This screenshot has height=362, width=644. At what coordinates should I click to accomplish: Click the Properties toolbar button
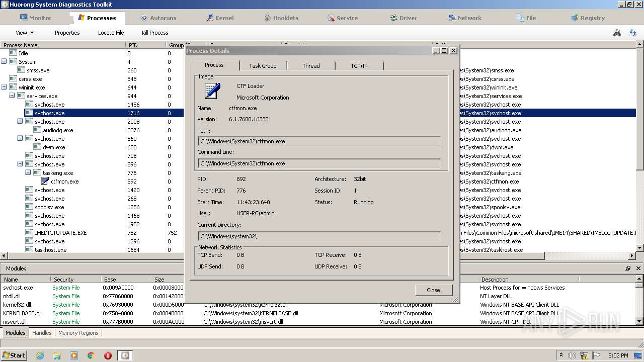[67, 33]
